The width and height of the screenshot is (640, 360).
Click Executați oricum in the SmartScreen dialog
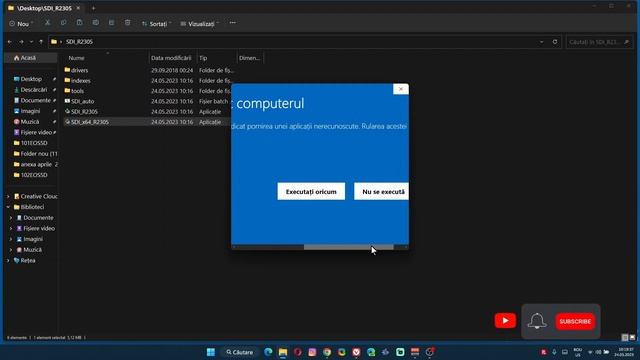pyautogui.click(x=311, y=191)
